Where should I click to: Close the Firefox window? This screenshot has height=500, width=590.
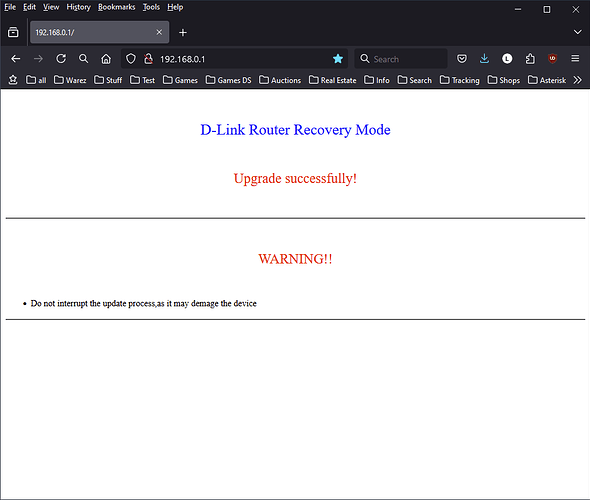pyautogui.click(x=576, y=9)
